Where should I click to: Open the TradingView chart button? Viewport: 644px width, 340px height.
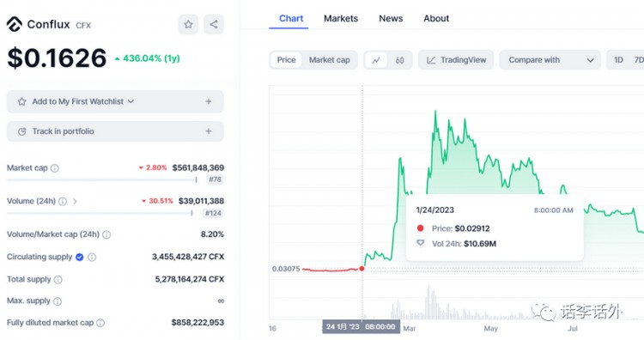(x=456, y=60)
